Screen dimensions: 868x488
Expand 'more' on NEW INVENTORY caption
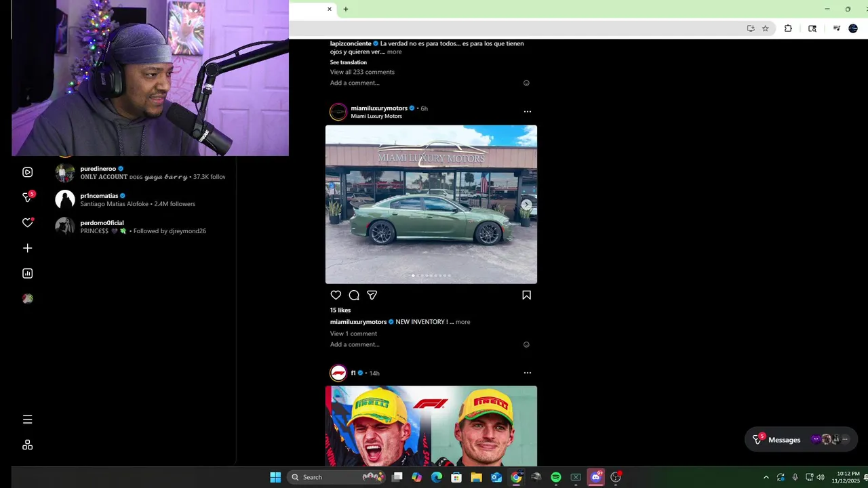(x=462, y=322)
